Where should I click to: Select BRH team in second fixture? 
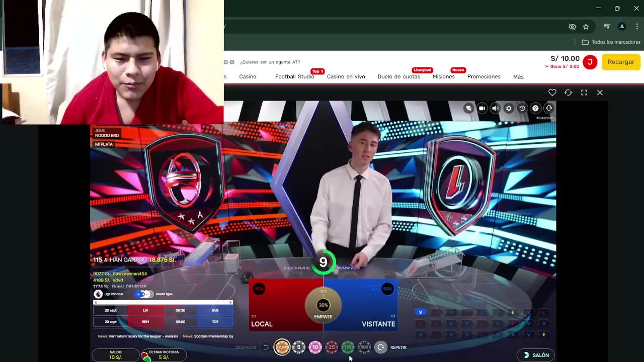click(145, 322)
